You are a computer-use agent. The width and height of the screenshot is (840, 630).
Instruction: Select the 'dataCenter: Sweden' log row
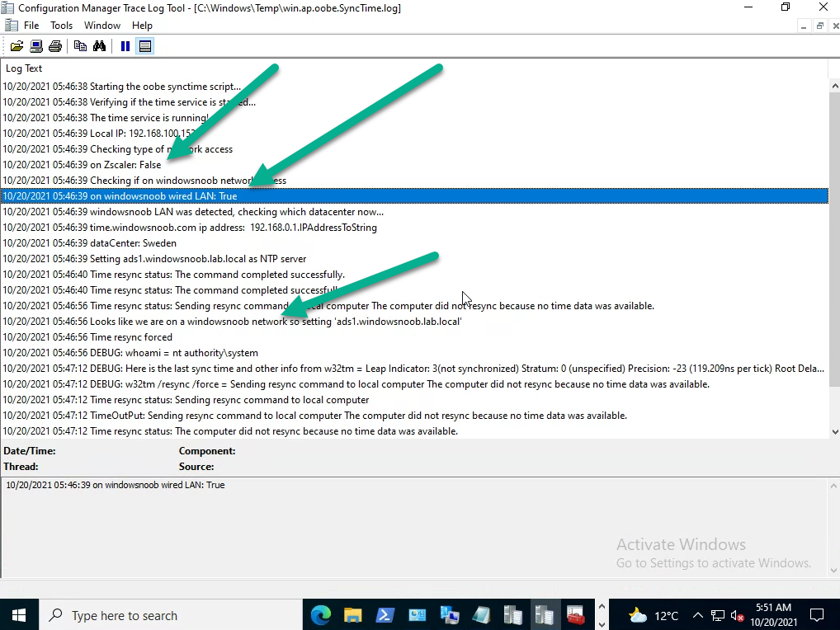tap(415, 243)
